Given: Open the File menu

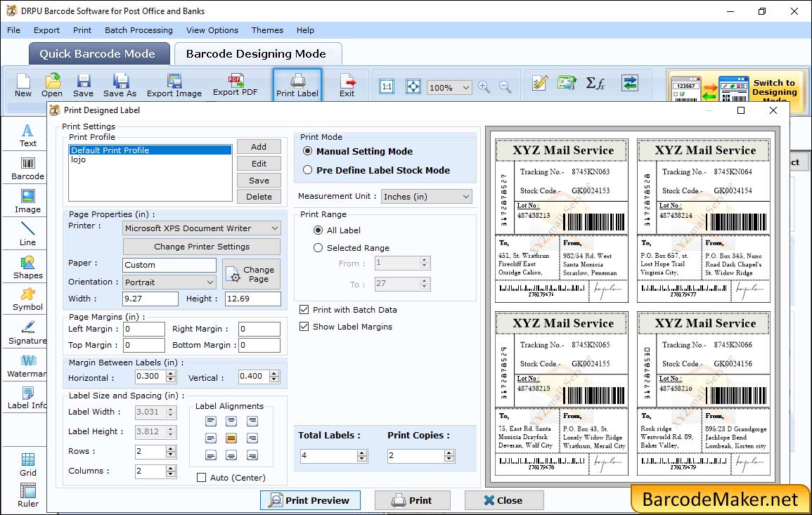Looking at the screenshot, I should click(13, 30).
